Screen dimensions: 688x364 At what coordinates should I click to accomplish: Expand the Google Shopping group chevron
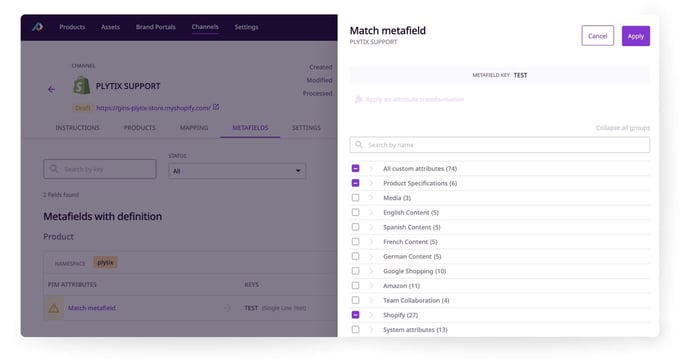pos(371,271)
